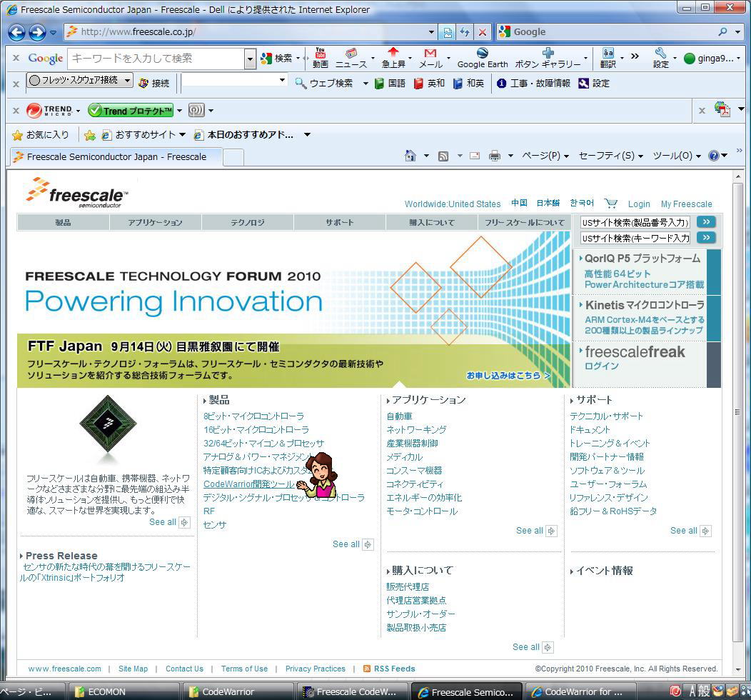
Task: Follow the CodeWarrior開発ツール link
Action: [248, 484]
